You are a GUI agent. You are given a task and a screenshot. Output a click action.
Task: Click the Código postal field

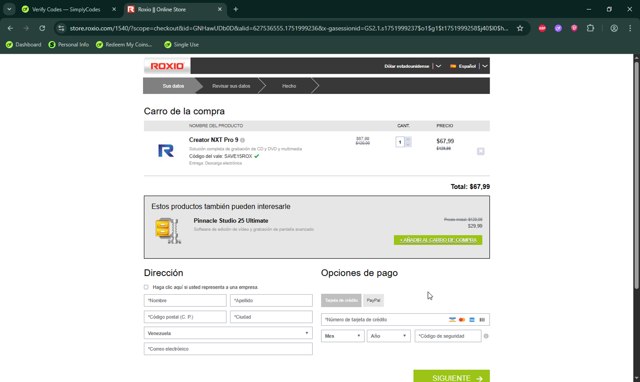click(x=185, y=317)
